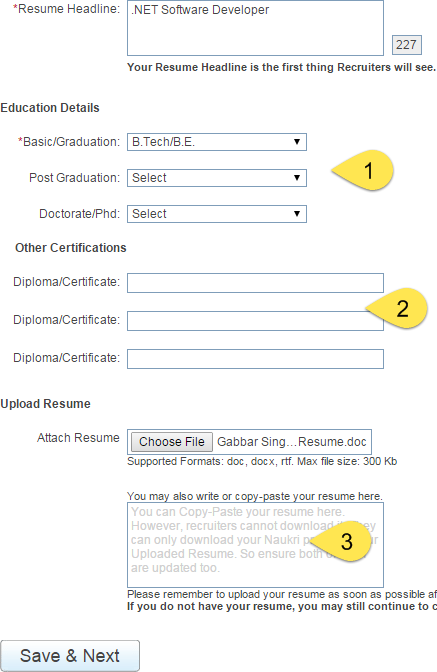
Task: Click the Choose File button
Action: (x=172, y=442)
